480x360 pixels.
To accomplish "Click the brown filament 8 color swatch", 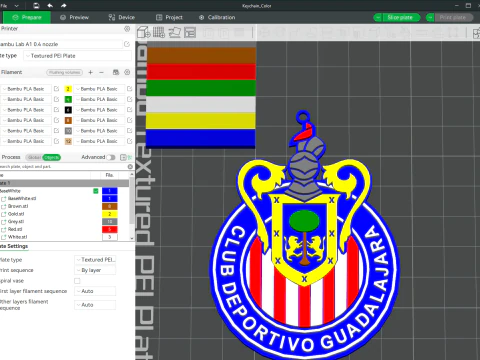I will click(68, 120).
